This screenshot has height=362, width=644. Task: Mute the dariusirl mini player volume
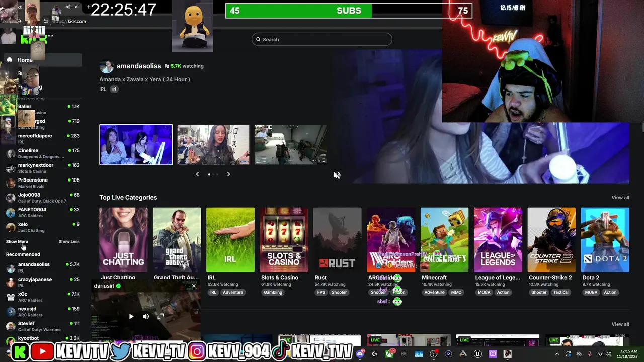(146, 316)
